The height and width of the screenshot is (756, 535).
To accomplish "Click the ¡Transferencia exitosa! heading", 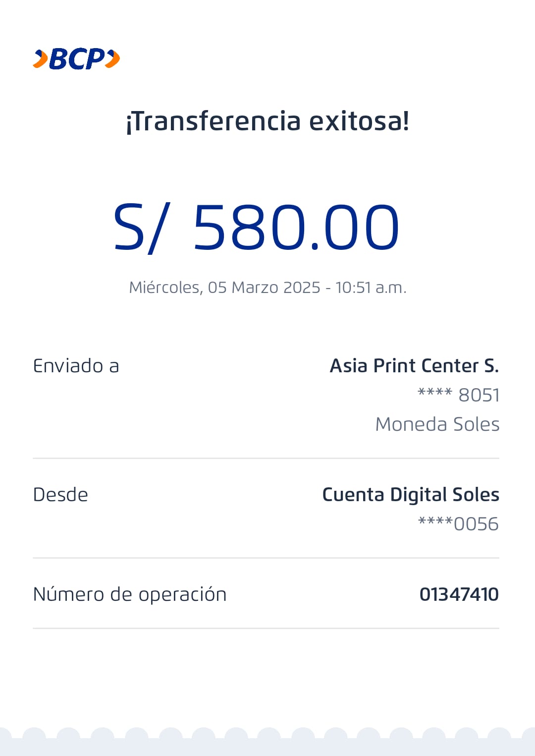I will [x=267, y=121].
